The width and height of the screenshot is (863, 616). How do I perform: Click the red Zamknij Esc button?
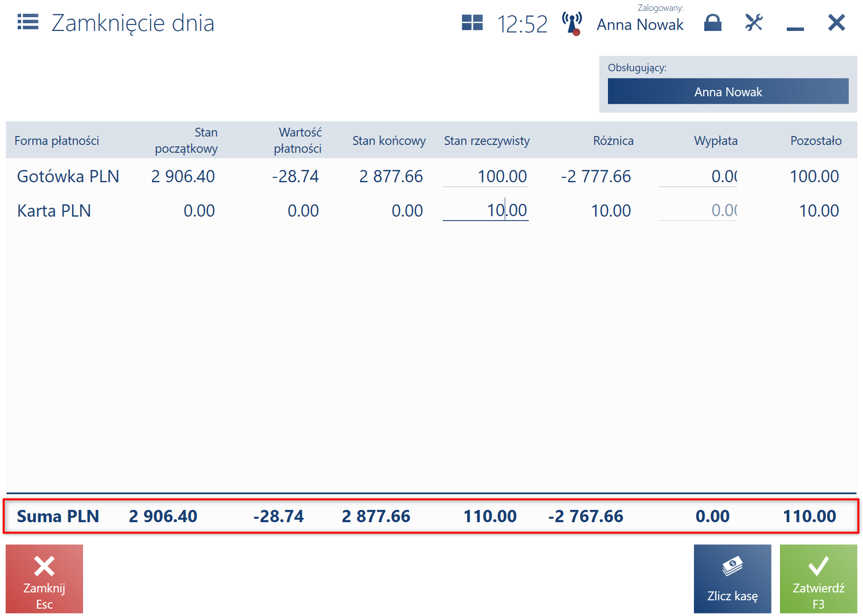(44, 579)
